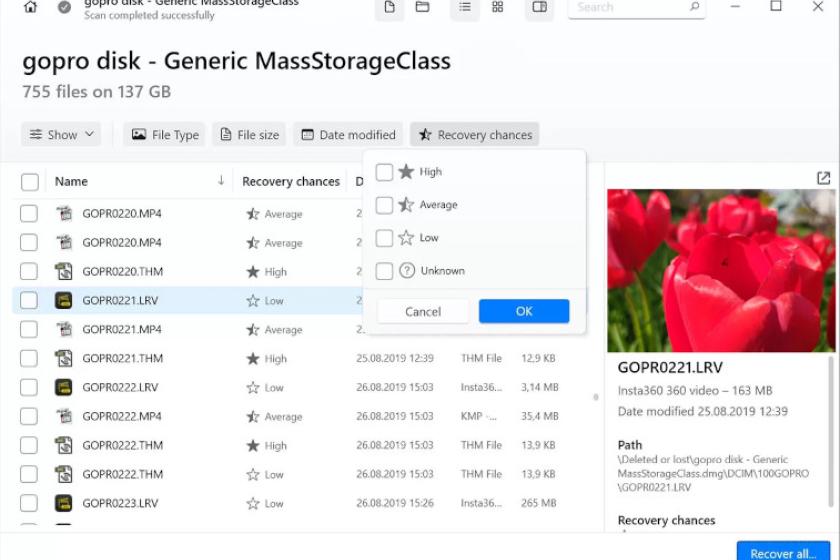Sort by Recovery chances column header
The width and height of the screenshot is (840, 560).
click(x=291, y=181)
